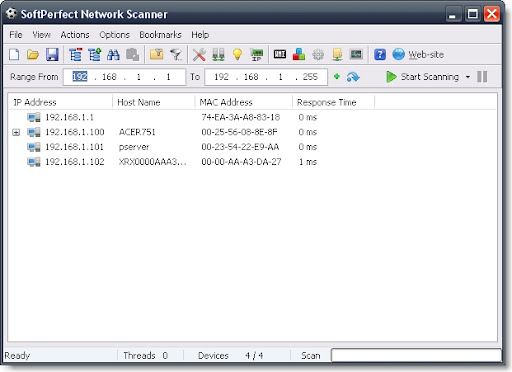Click the New blank document icon
Image resolution: width=512 pixels, height=372 pixels.
coord(14,54)
